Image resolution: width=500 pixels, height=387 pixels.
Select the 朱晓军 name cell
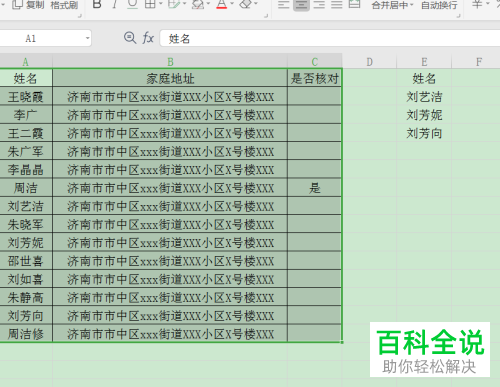tap(26, 224)
